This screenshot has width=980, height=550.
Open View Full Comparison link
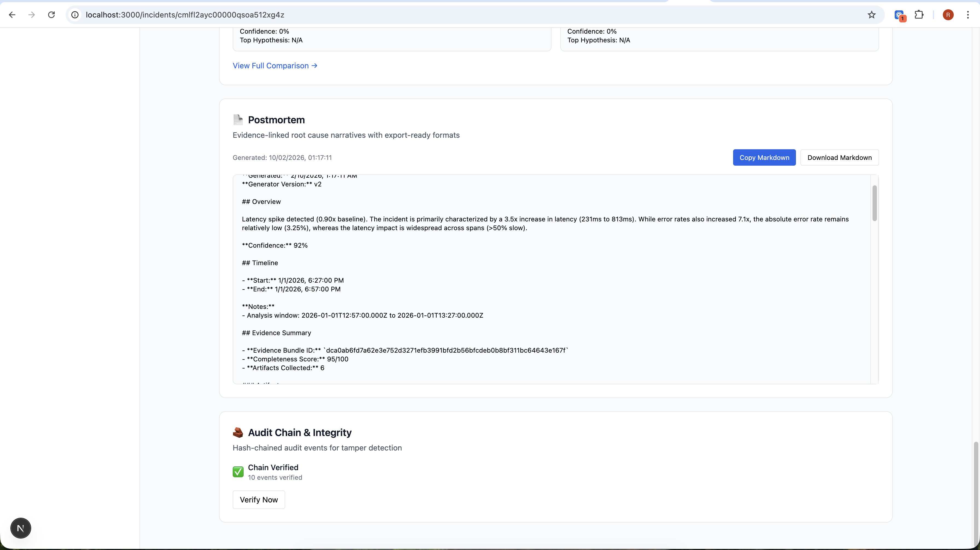click(275, 66)
